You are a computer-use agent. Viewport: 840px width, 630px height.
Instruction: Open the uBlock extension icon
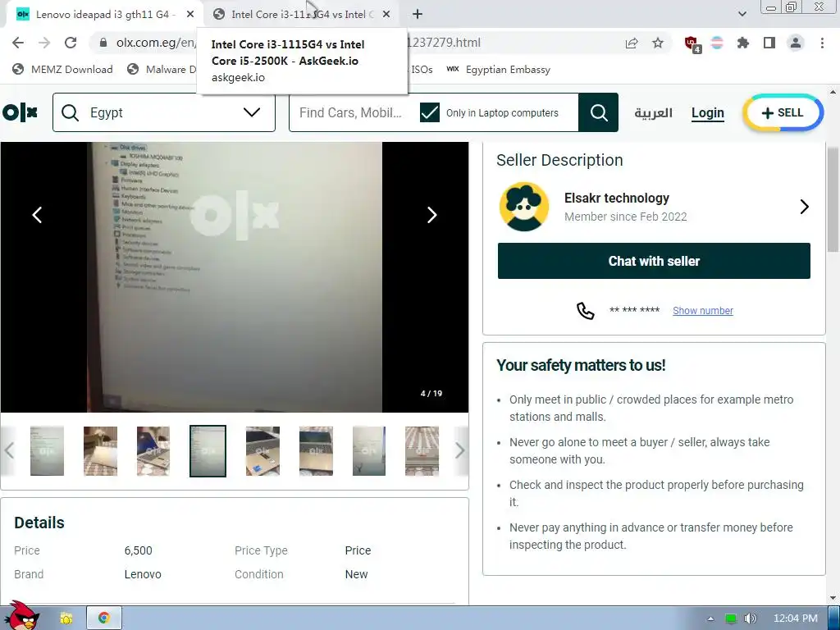692,43
